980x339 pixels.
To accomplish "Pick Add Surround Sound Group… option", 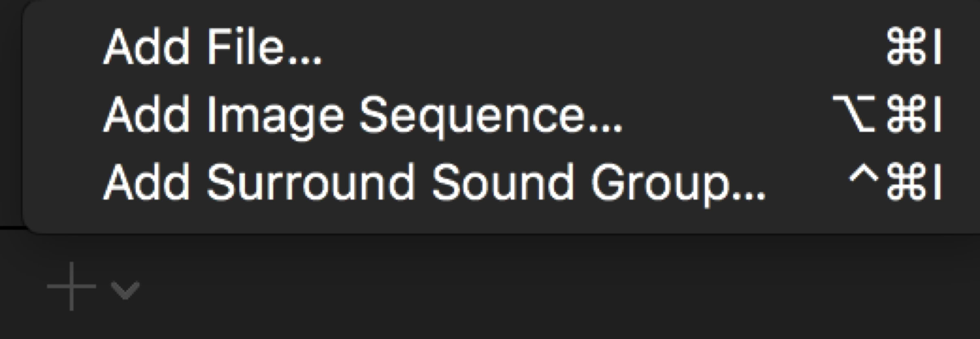I will pos(434,183).
